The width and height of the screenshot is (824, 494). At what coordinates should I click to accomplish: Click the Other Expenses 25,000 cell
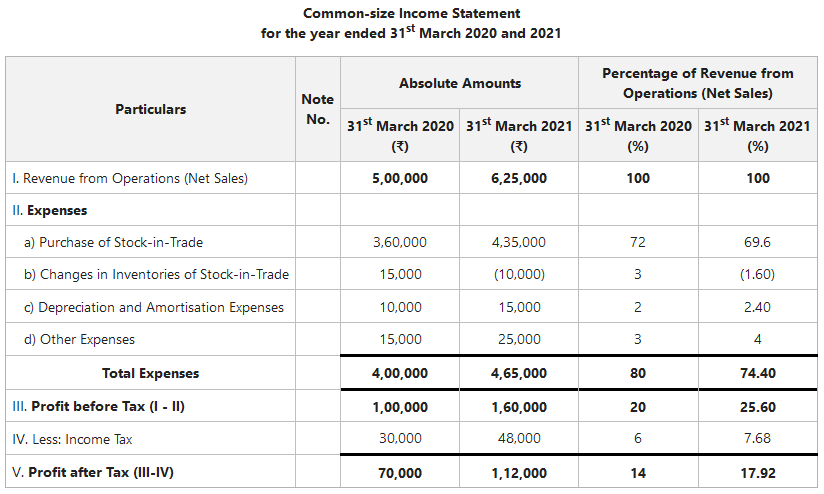519,339
